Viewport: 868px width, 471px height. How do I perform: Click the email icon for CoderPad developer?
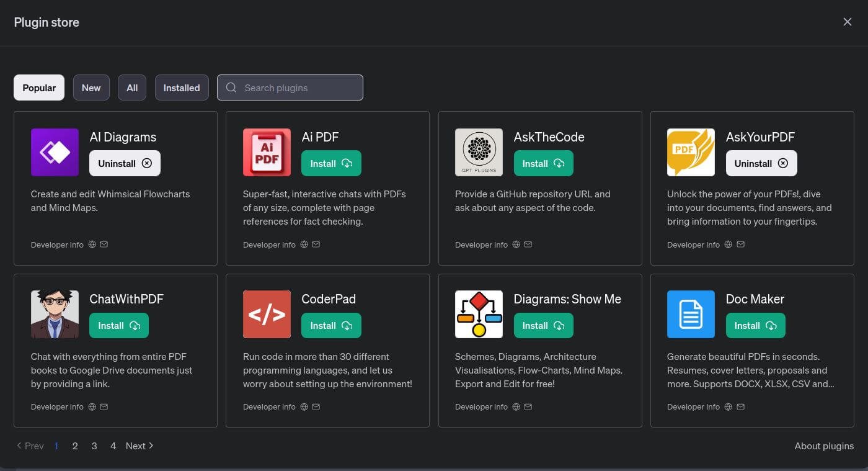click(x=316, y=407)
